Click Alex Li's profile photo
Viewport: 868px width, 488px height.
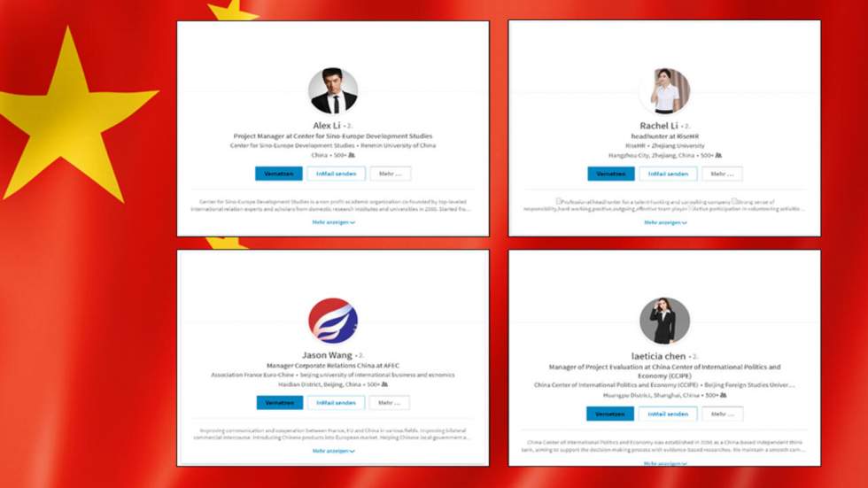(x=333, y=90)
